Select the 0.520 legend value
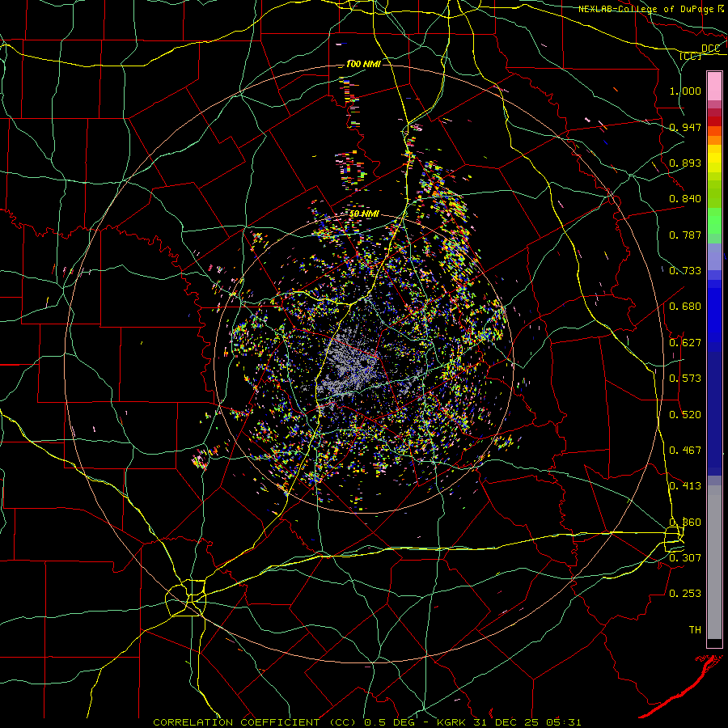The image size is (728, 728). pyautogui.click(x=685, y=415)
